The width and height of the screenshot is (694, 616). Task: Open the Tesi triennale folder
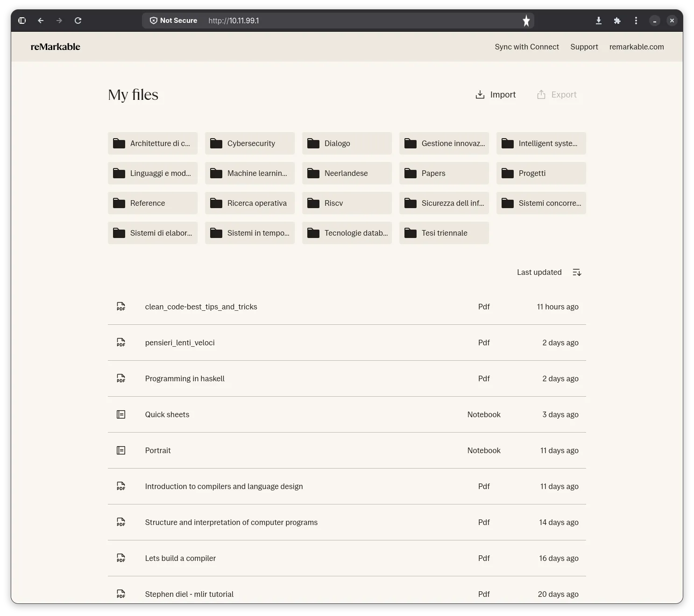(444, 233)
